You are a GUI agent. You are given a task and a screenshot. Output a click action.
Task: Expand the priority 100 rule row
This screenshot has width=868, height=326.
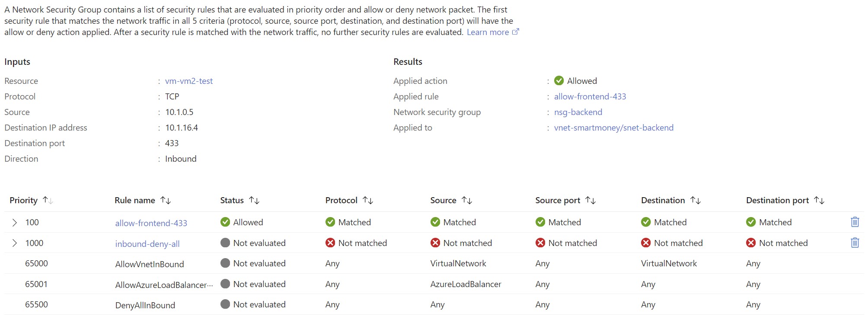click(x=14, y=222)
